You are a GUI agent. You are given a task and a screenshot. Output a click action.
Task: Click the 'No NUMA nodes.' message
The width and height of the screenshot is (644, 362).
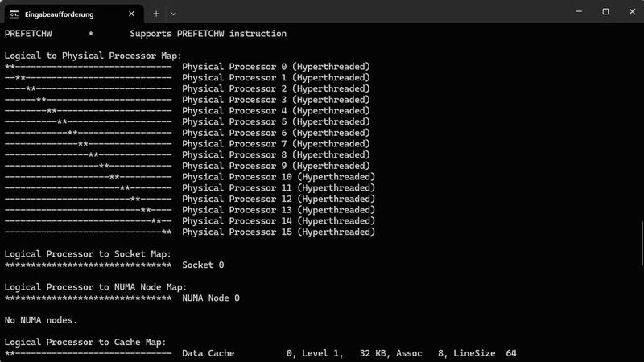(x=41, y=320)
